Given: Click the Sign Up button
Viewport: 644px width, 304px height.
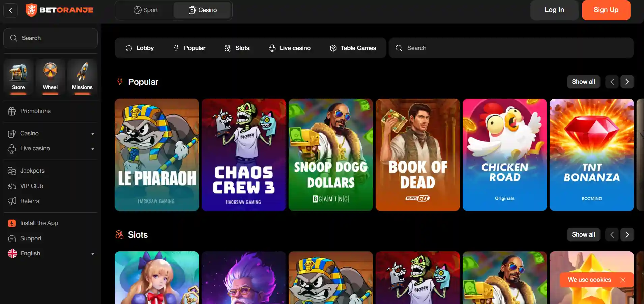Looking at the screenshot, I should point(606,10).
